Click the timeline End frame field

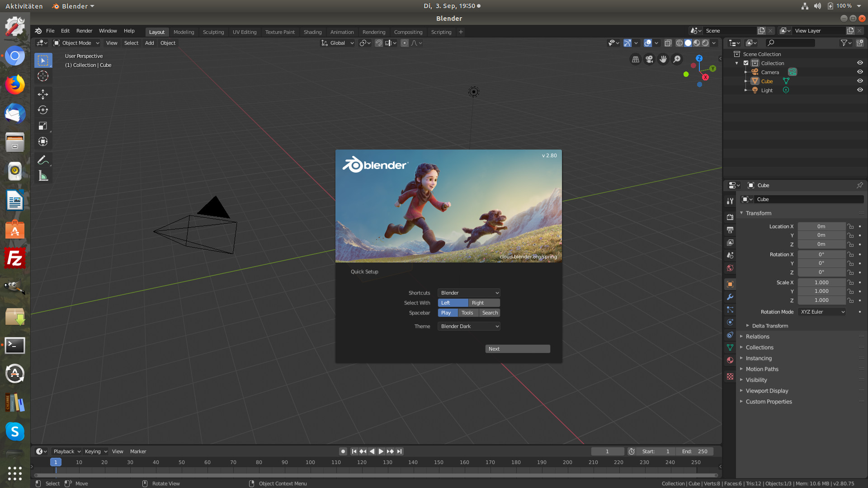(x=695, y=451)
